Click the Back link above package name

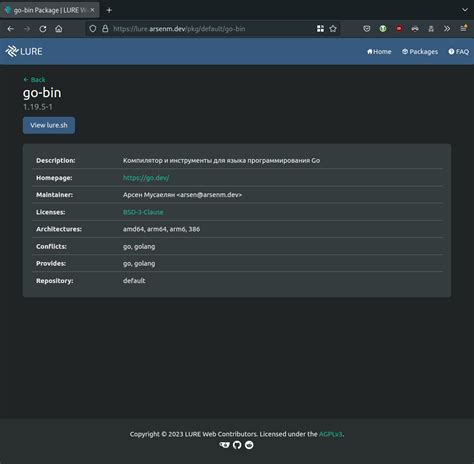click(34, 80)
